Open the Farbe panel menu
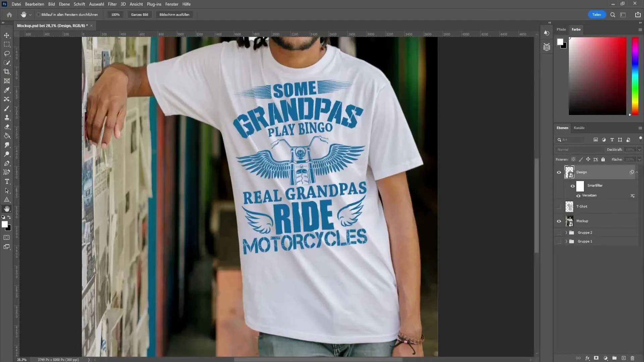This screenshot has height=362, width=644. point(640,29)
